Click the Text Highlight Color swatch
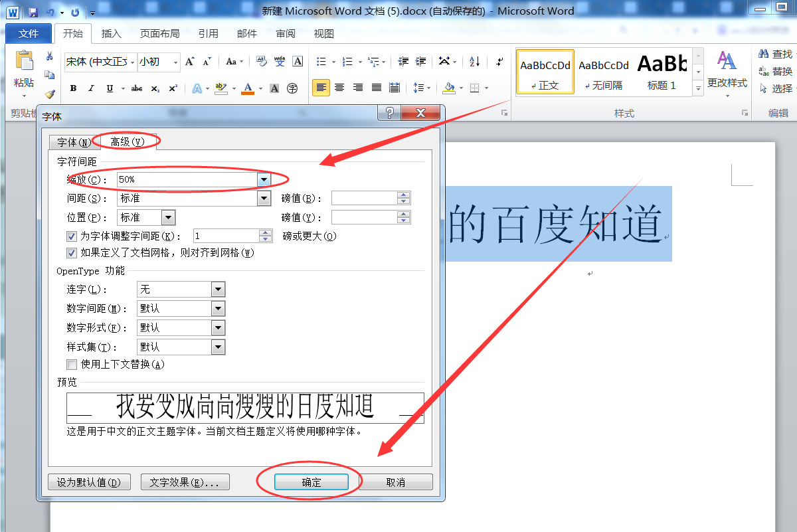797x532 pixels. 221,88
